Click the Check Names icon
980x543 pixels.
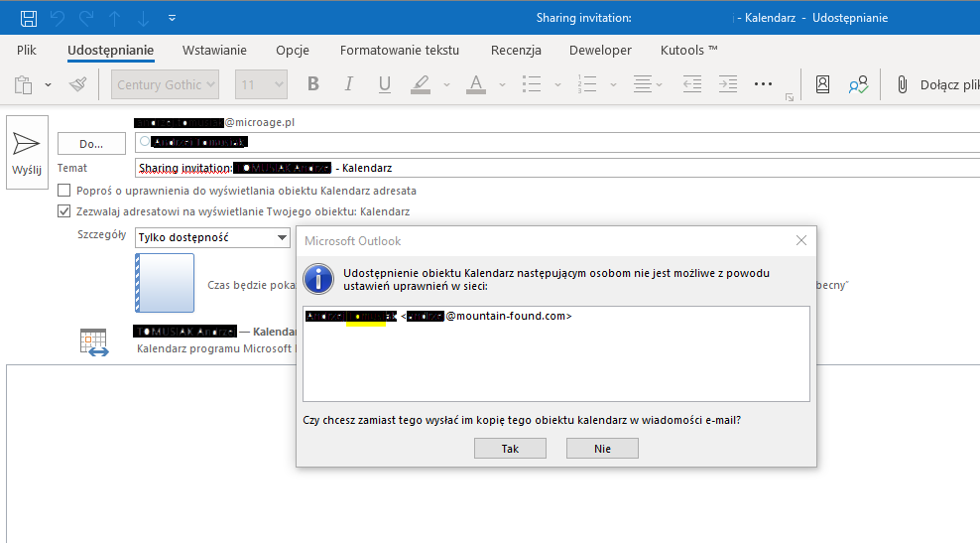point(858,84)
